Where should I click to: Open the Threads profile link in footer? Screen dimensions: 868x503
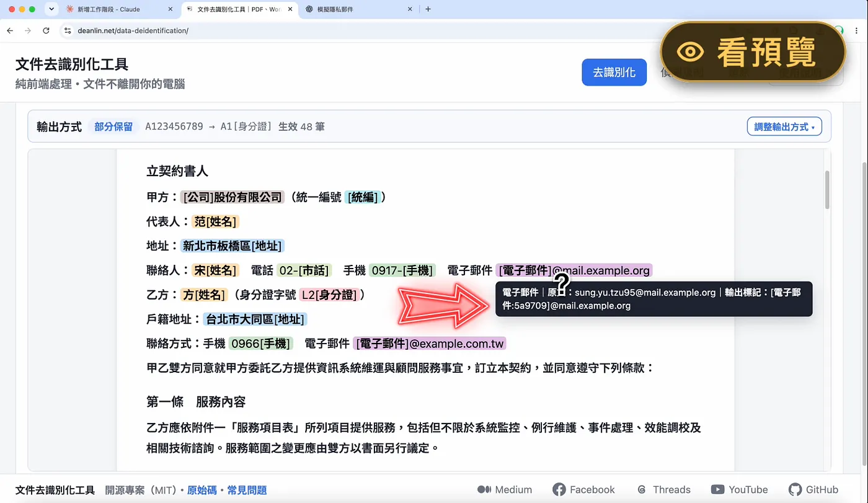click(663, 489)
